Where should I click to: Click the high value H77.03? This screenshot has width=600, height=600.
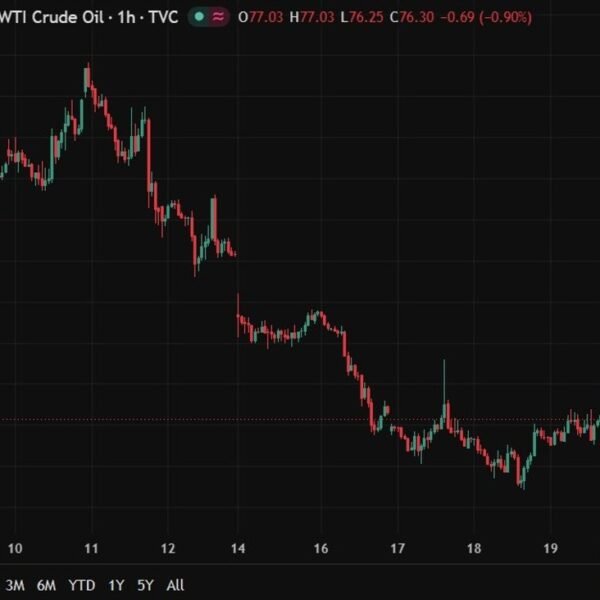click(311, 17)
